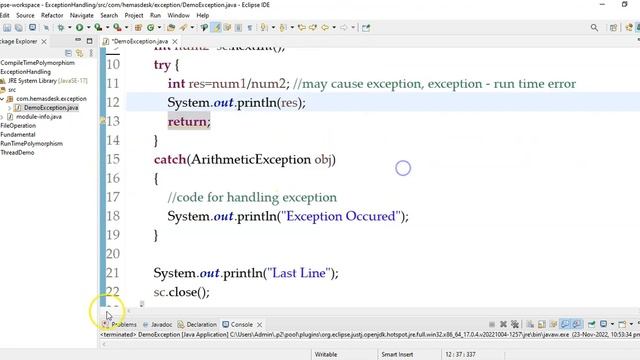Viewport: 640px width, 360px height.
Task: Open the Help menu
Action: pyautogui.click(x=203, y=15)
